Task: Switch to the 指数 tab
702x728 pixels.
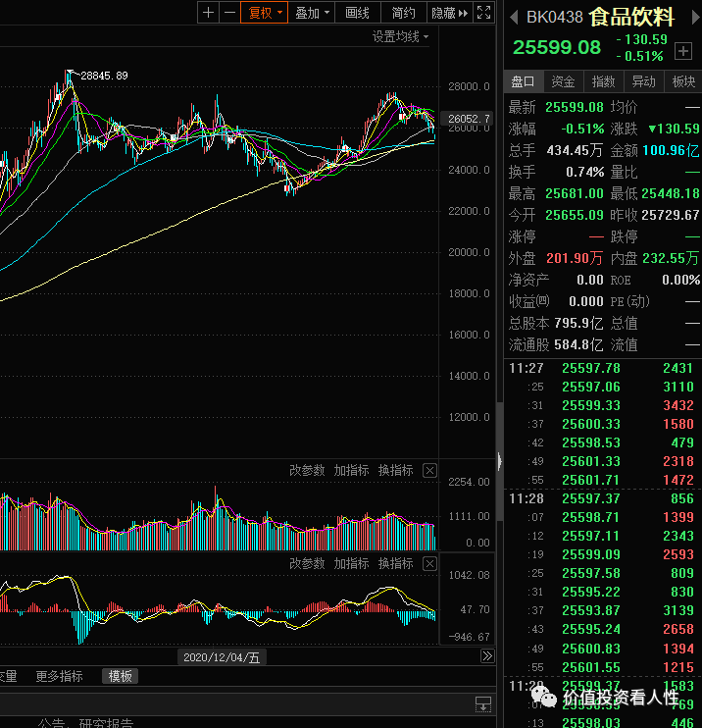Action: (x=603, y=81)
